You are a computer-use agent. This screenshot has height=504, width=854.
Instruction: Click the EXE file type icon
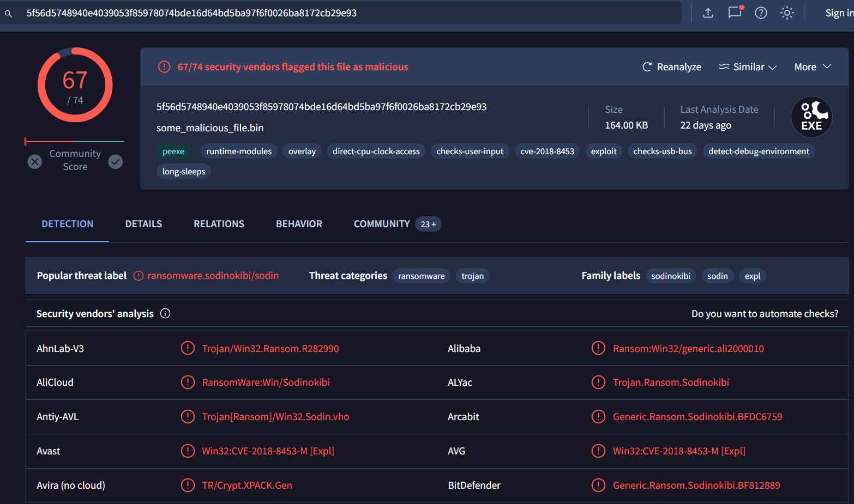click(x=811, y=117)
